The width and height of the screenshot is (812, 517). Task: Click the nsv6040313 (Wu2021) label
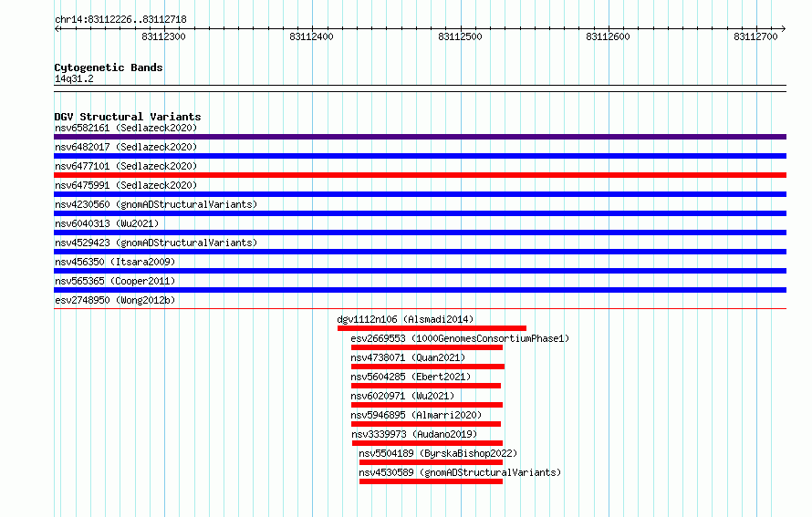[107, 223]
